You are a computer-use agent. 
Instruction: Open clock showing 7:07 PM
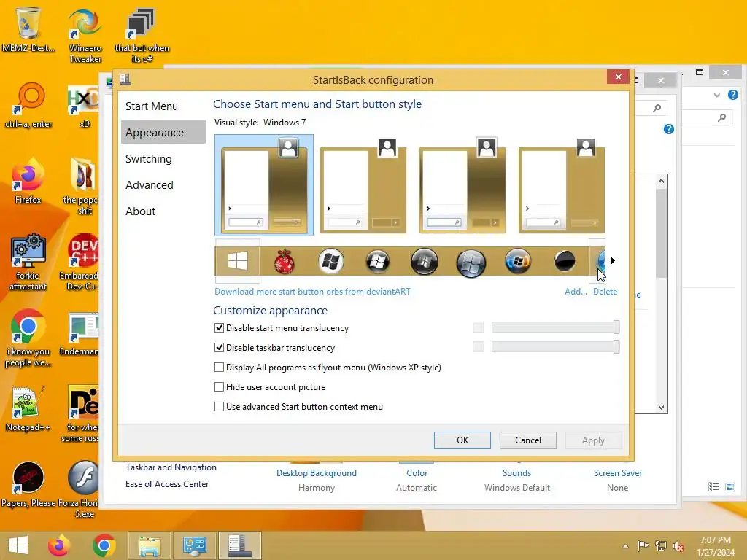coord(715,546)
